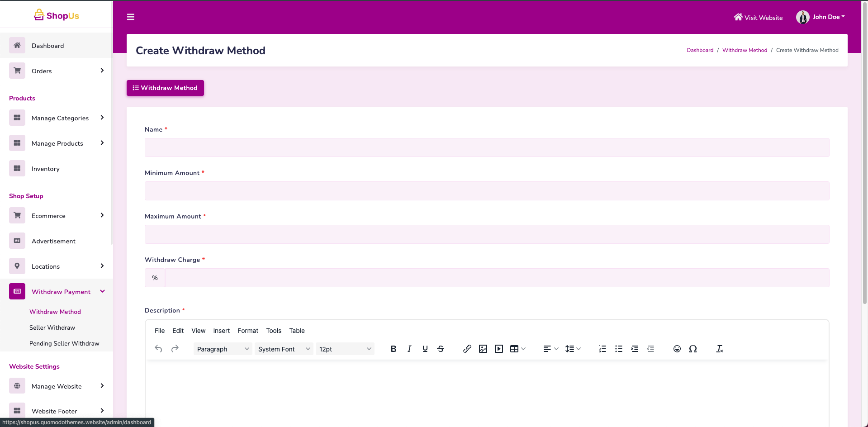868x427 pixels.
Task: Insert a special character with the omega icon
Action: click(693, 349)
